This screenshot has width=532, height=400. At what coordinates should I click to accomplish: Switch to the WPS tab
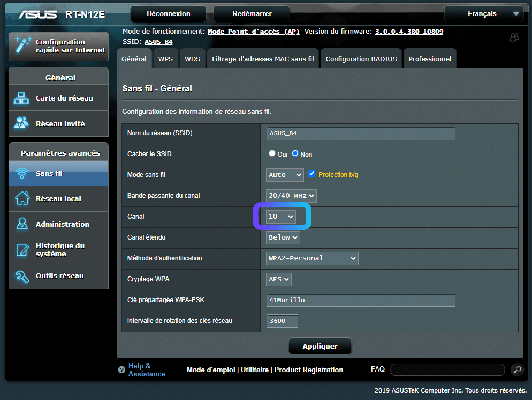click(165, 59)
